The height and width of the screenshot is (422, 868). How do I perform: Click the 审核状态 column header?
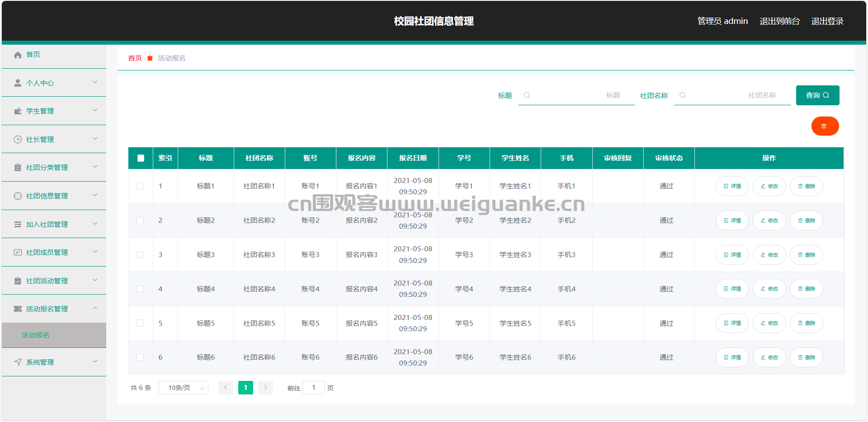tap(669, 158)
